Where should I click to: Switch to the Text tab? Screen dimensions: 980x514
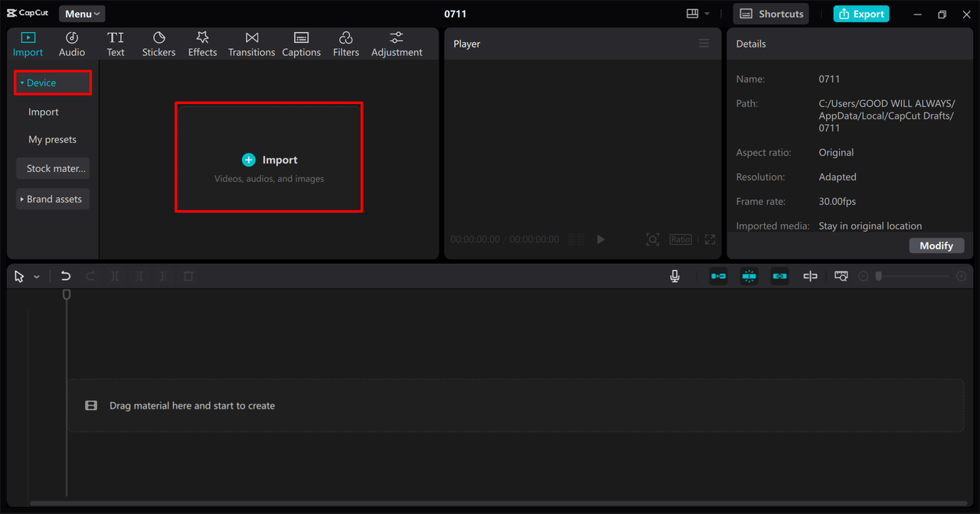[116, 44]
